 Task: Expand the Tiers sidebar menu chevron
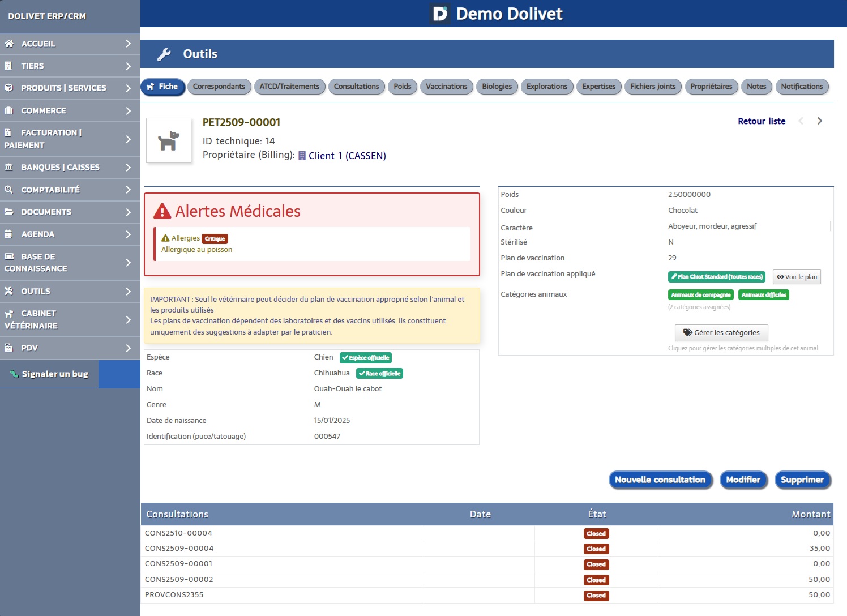(x=129, y=66)
